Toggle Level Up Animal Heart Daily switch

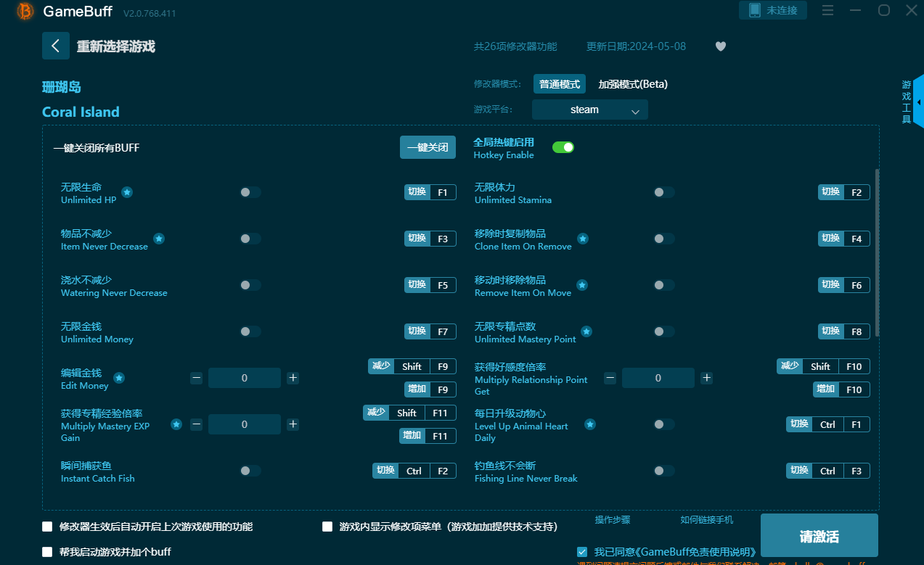(x=664, y=424)
